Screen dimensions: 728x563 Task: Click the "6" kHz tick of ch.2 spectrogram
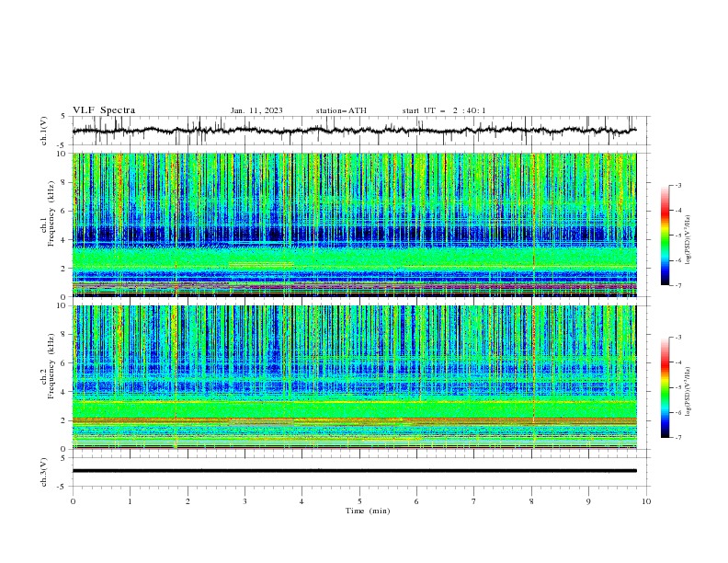[63, 362]
